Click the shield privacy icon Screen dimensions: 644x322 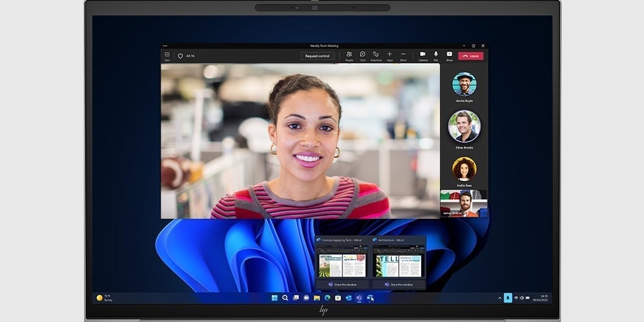click(181, 56)
